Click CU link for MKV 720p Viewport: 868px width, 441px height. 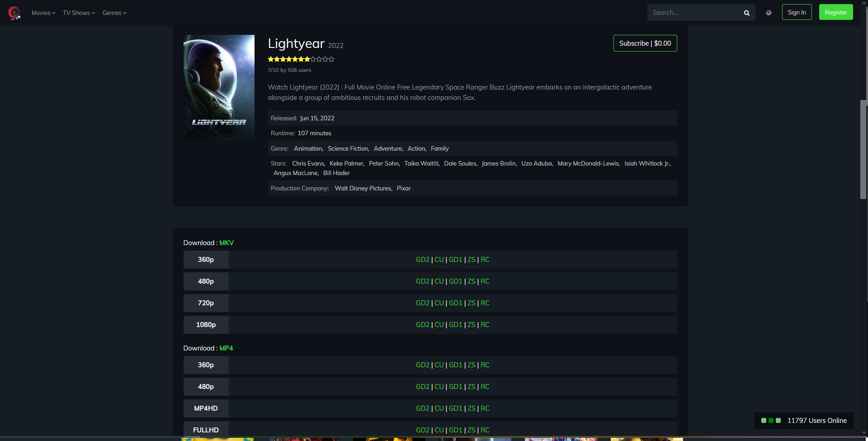(x=439, y=303)
